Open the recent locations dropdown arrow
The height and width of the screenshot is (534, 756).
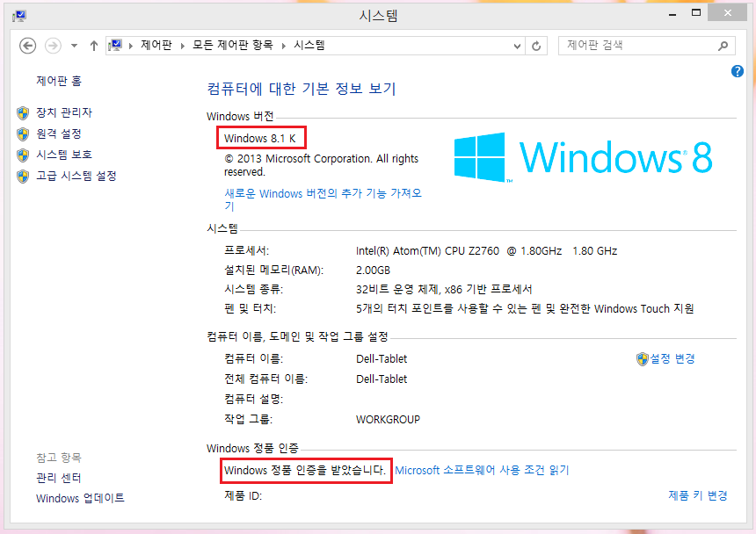coord(74,46)
